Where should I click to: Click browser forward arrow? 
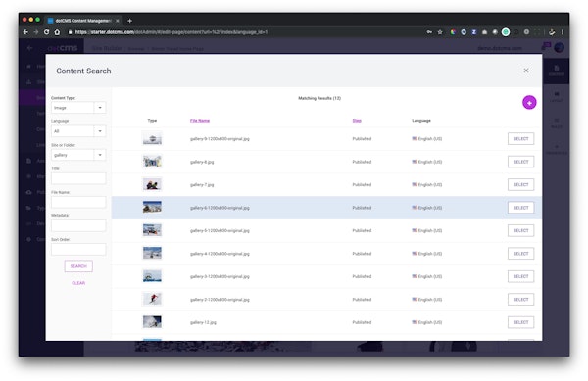click(x=36, y=32)
